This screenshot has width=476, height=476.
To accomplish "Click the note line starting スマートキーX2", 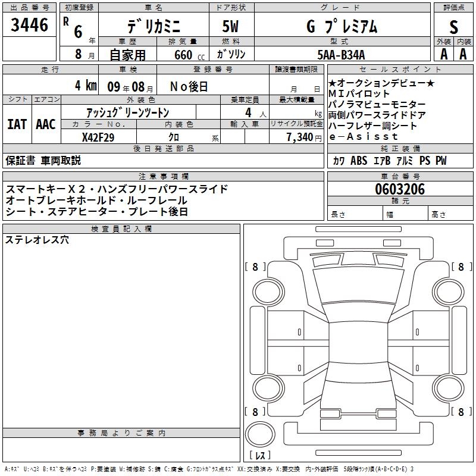I will [117, 189].
